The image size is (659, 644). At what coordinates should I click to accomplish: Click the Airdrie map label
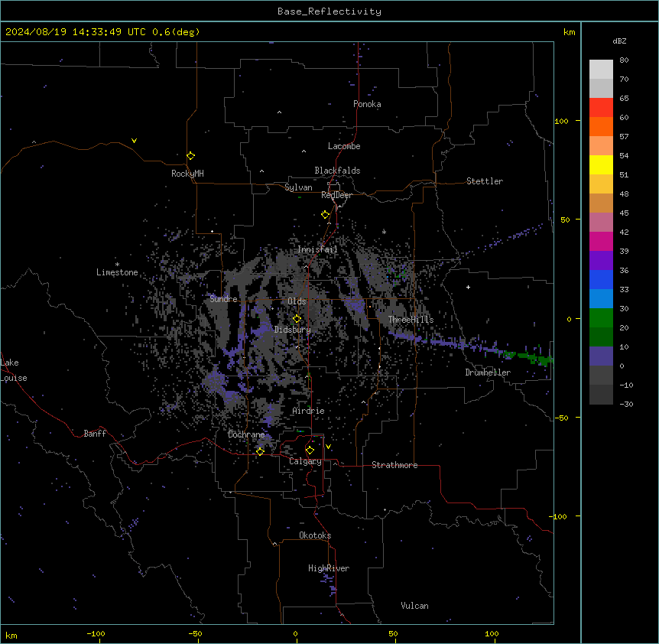pyautogui.click(x=308, y=411)
